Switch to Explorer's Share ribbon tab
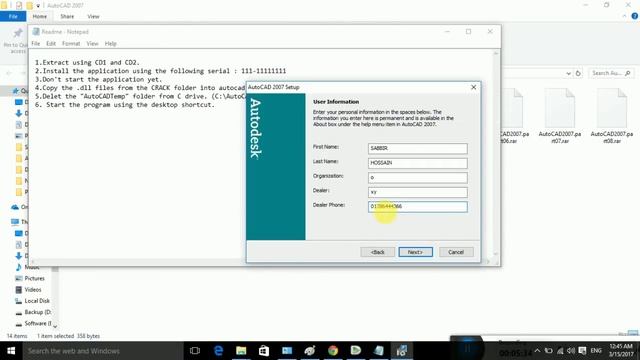Viewport: 640px width, 360px height. (x=67, y=16)
